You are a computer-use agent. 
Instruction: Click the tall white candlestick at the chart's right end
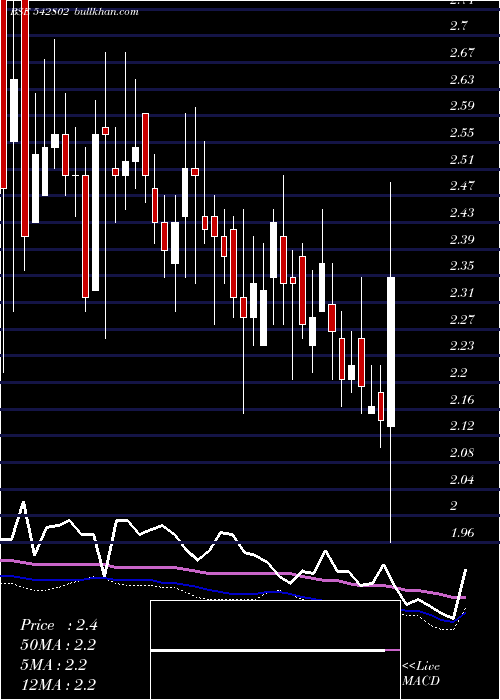coord(391,352)
